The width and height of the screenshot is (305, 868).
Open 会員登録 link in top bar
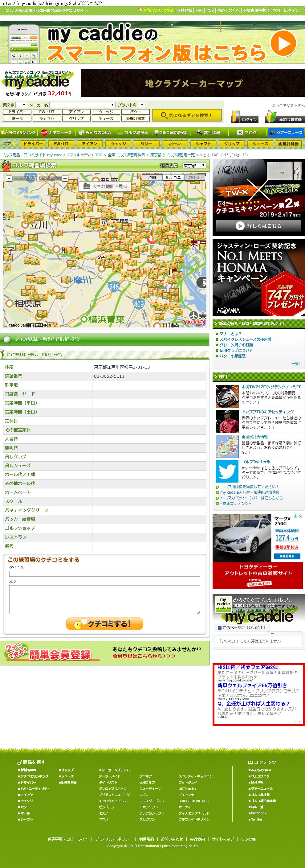185,10
